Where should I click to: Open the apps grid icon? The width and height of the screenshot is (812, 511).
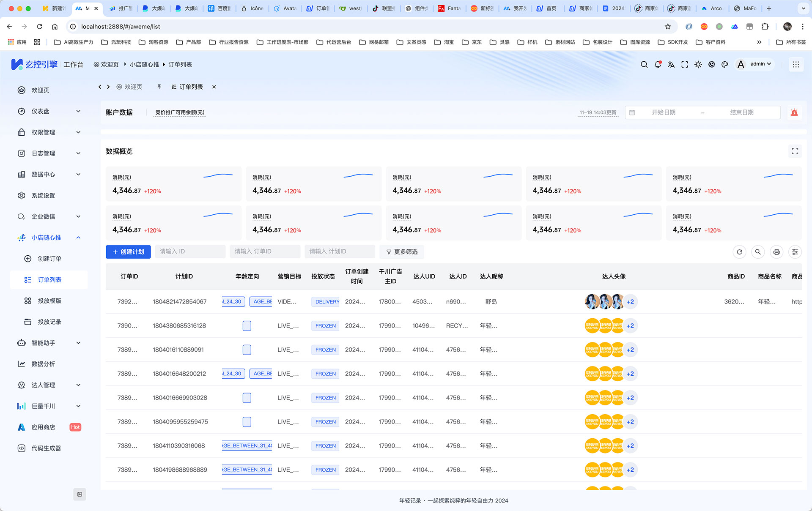(x=796, y=64)
